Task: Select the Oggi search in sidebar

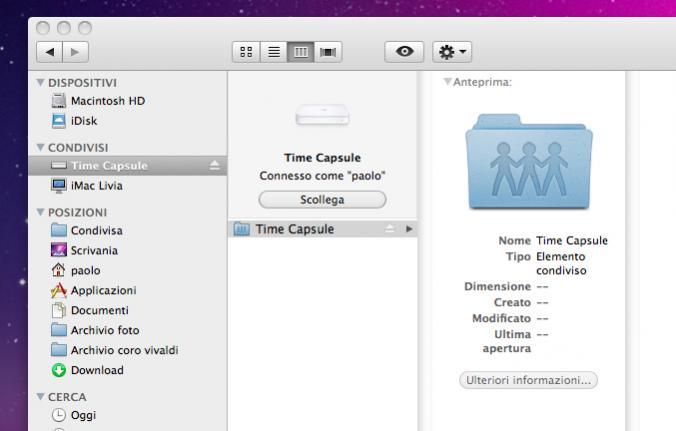Action: 128,415
